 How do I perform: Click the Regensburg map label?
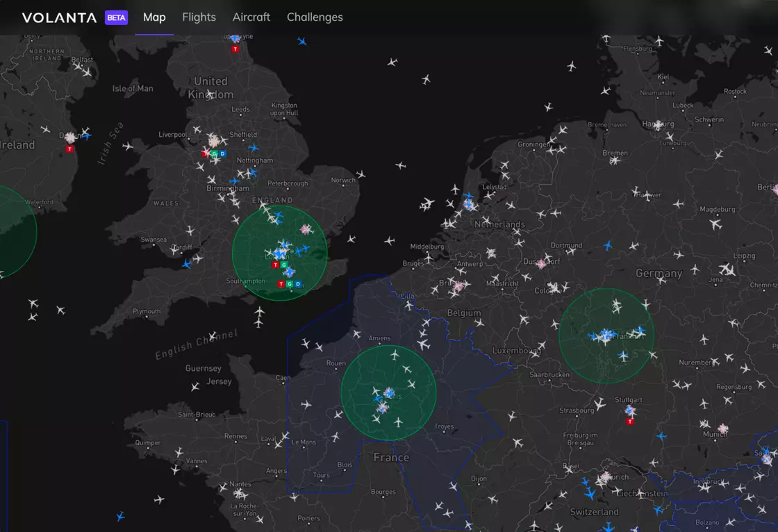(734, 387)
